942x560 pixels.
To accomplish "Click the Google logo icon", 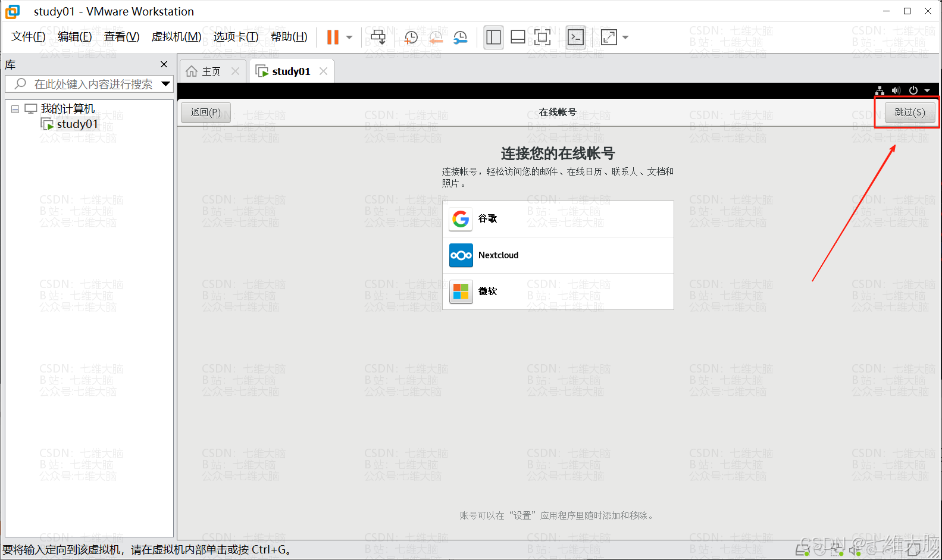I will (x=461, y=219).
